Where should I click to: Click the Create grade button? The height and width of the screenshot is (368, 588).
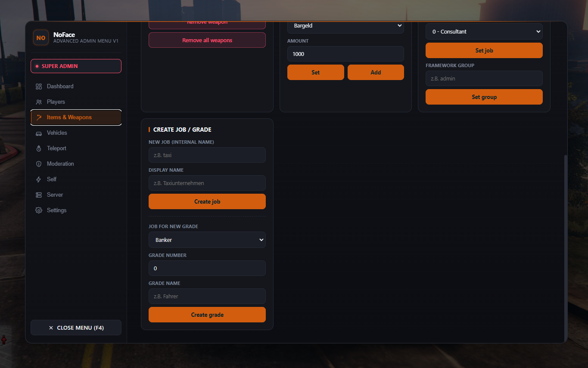207,315
